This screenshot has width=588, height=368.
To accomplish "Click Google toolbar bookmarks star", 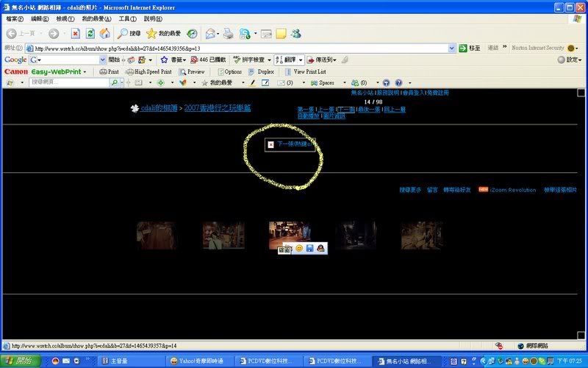I will 164,60.
